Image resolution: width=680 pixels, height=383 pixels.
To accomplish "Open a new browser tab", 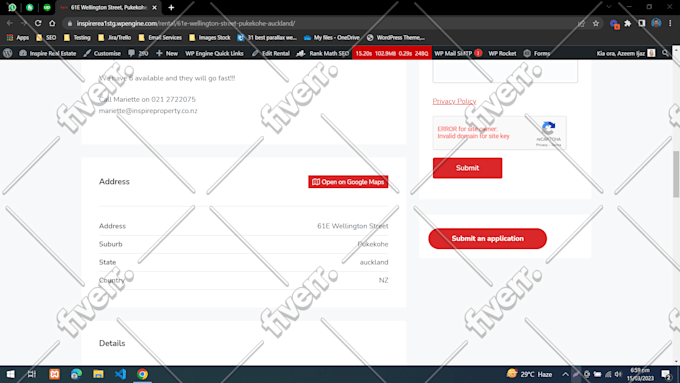I will tap(171, 7).
